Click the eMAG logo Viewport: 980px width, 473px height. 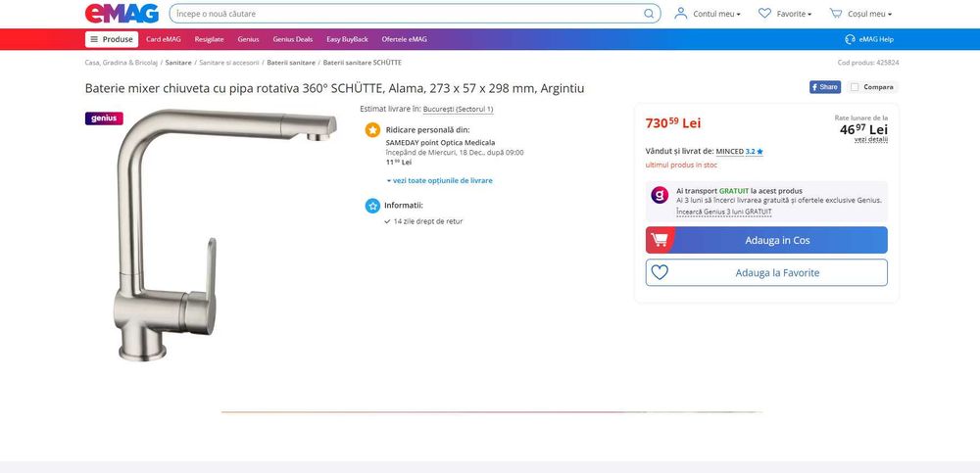[122, 13]
